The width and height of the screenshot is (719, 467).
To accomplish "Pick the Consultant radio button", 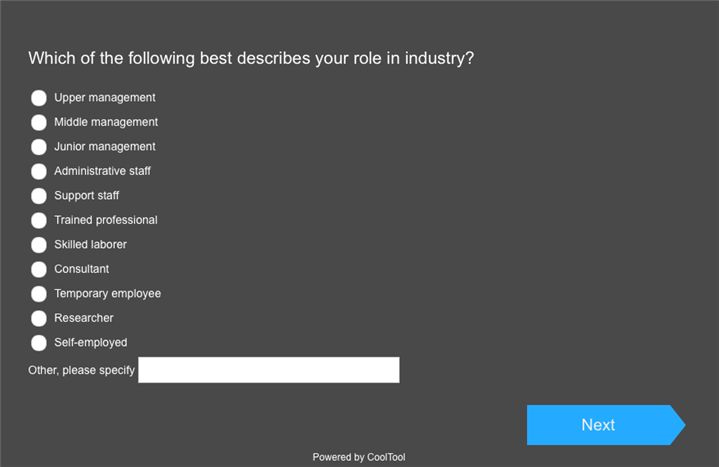I will tap(39, 269).
